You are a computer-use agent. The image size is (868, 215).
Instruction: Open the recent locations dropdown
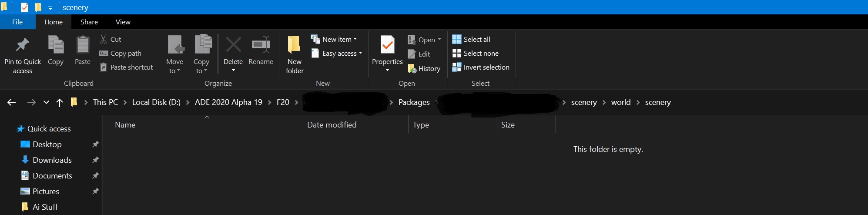point(46,103)
